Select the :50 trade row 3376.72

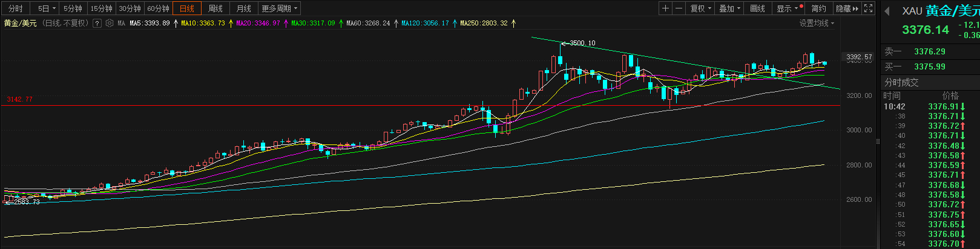pos(931,204)
